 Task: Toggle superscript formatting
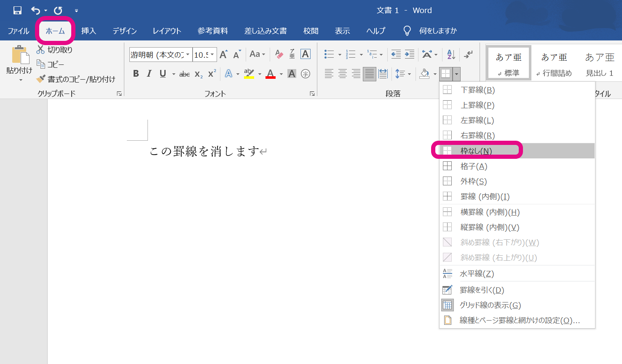tap(212, 74)
